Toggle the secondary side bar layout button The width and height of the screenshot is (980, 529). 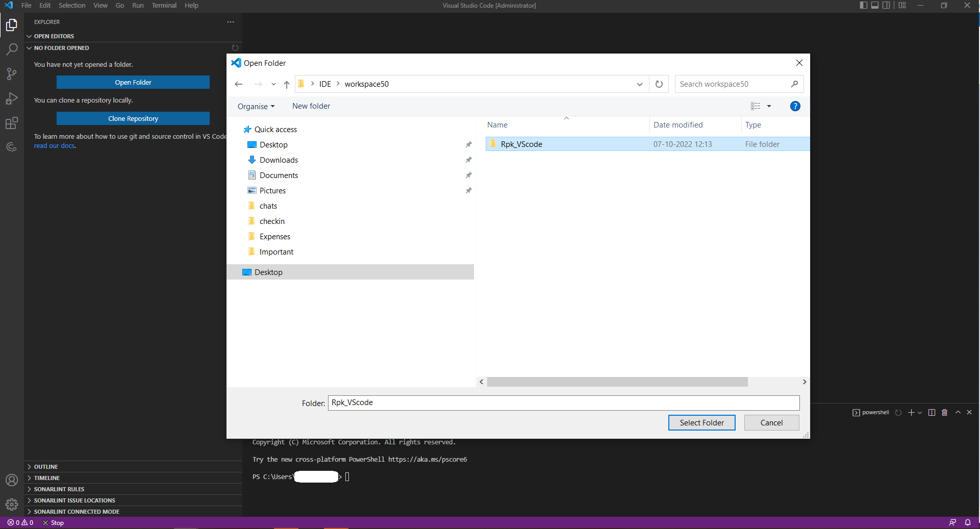(886, 6)
